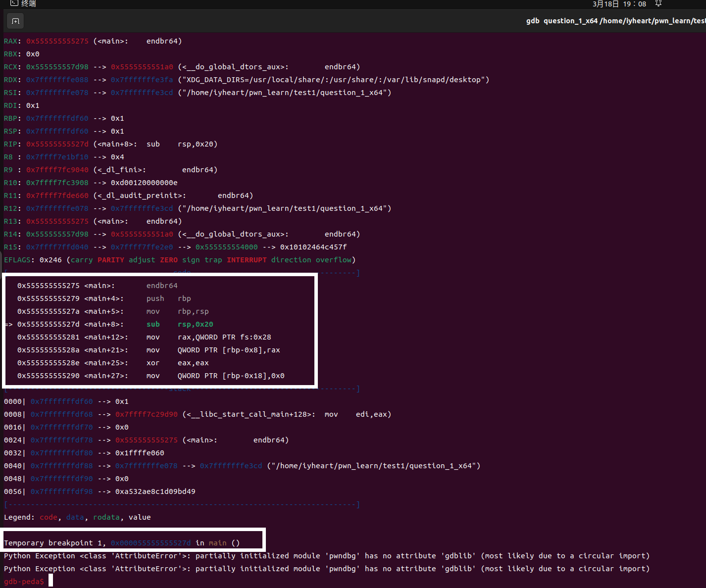Click stack entry 0040 address 0x7fffffffdf88
The width and height of the screenshot is (706, 588).
[x=62, y=466]
